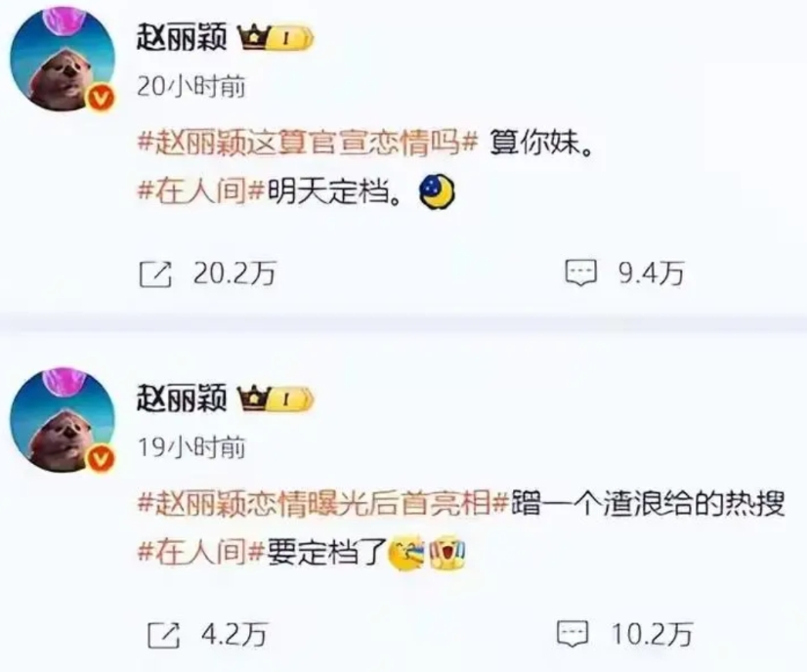Open the first post's profile avatar
807x672 pixels.
pyautogui.click(x=63, y=59)
